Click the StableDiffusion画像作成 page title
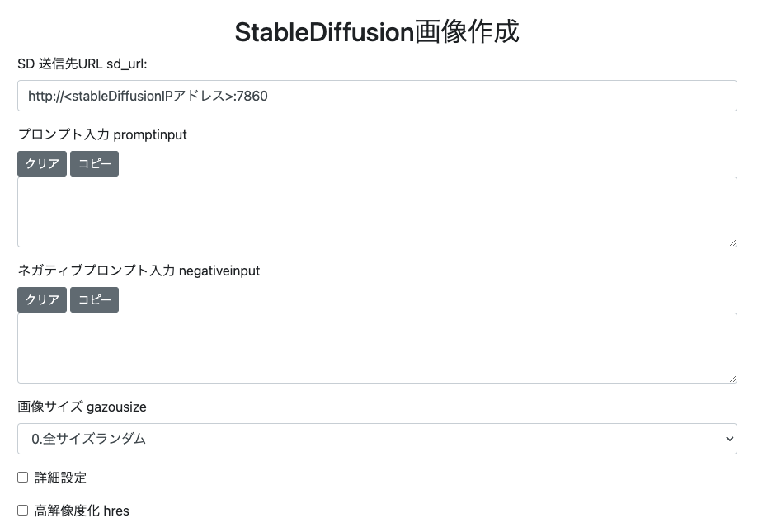Screen dimensions: 772x532 pos(378,31)
